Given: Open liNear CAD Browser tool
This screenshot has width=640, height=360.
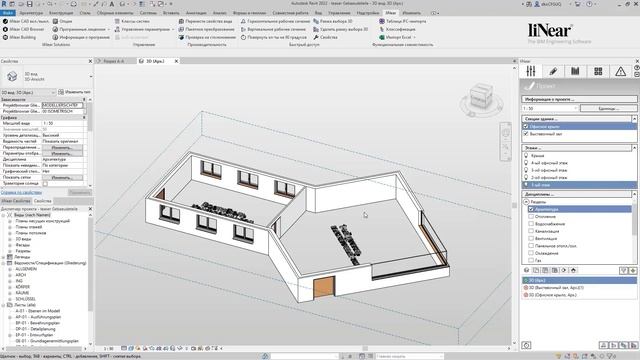Looking at the screenshot, I should tap(23, 29).
